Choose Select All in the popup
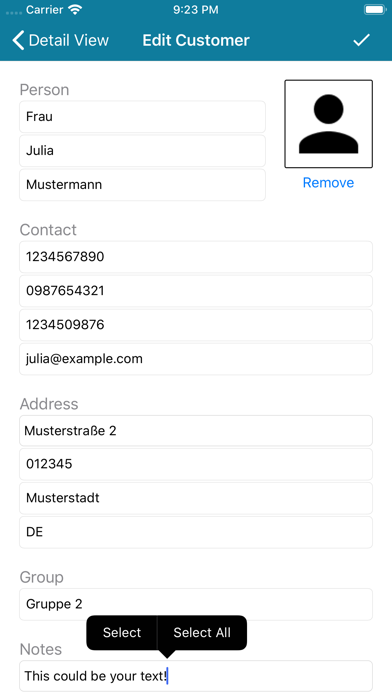This screenshot has width=392, height=696. tap(202, 633)
